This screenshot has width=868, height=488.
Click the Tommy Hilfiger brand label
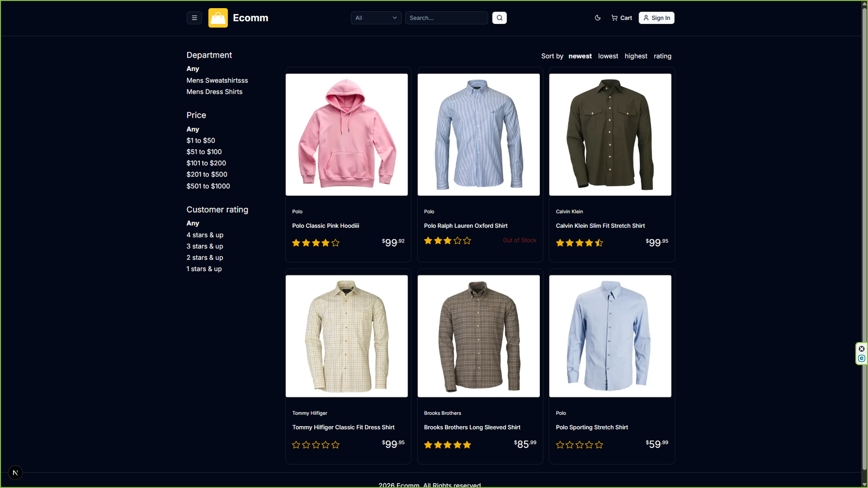pyautogui.click(x=310, y=413)
